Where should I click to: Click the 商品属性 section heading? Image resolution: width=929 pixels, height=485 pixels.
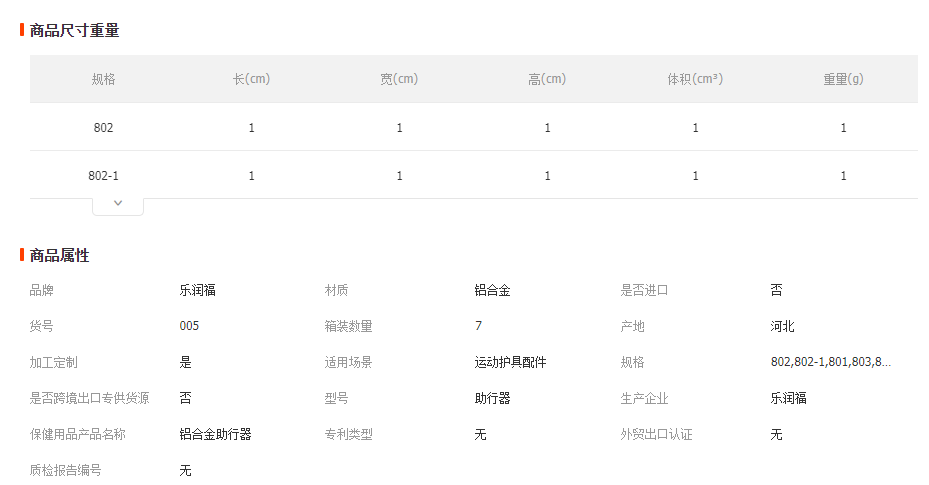(x=59, y=255)
